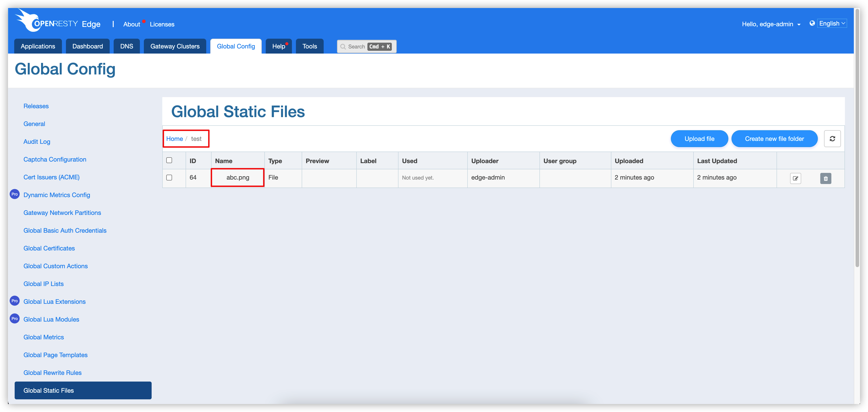868x412 pixels.
Task: Open the About link
Action: click(131, 24)
